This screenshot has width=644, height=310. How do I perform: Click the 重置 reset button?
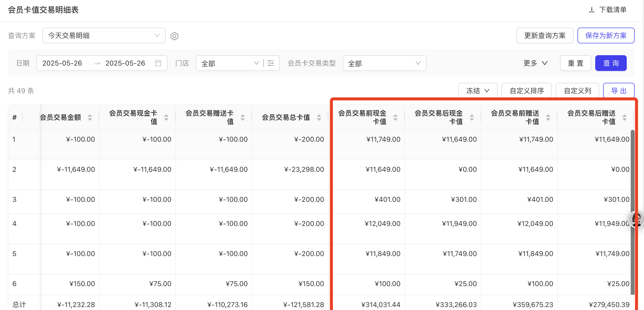coord(576,63)
